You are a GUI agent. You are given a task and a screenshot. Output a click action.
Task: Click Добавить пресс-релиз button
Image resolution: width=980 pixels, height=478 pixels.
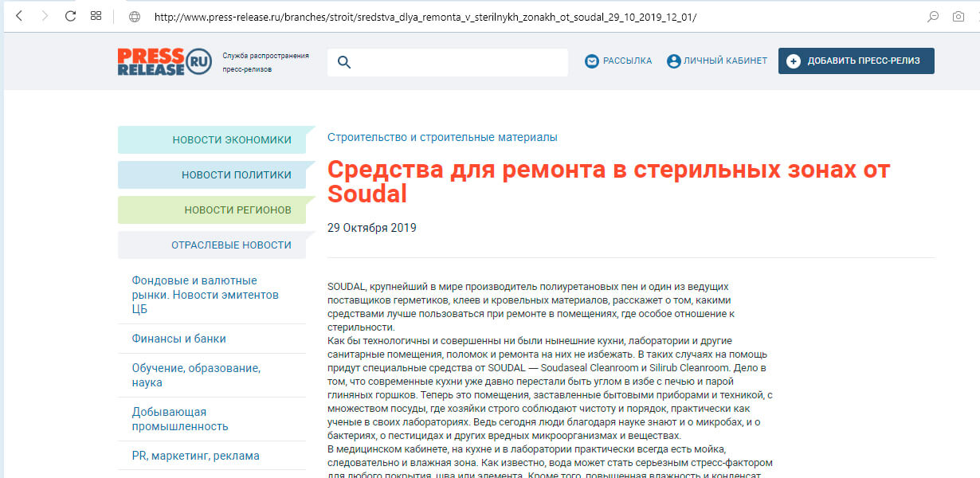click(x=857, y=61)
